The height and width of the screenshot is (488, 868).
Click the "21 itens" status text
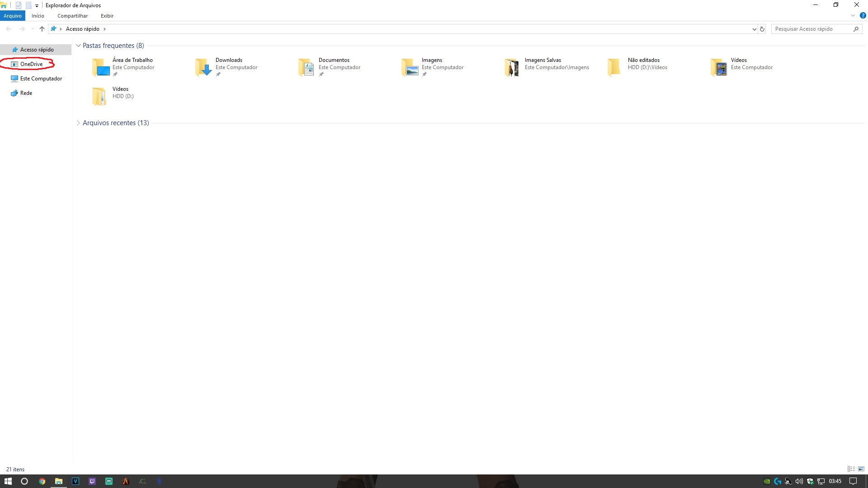[15, 469]
